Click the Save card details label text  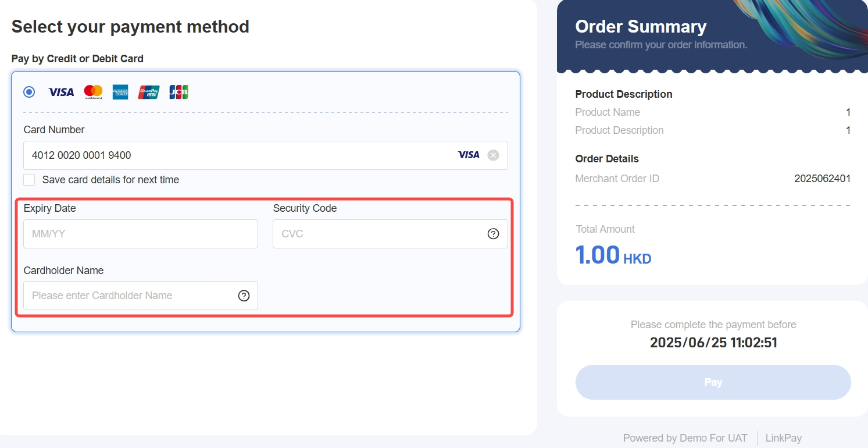click(110, 180)
